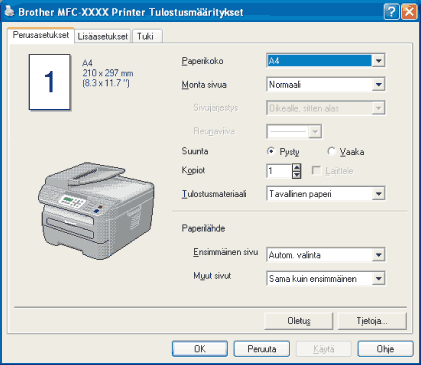This screenshot has width=421, height=365.
Task: Switch to the Lisäasetukset tab
Action: click(103, 36)
